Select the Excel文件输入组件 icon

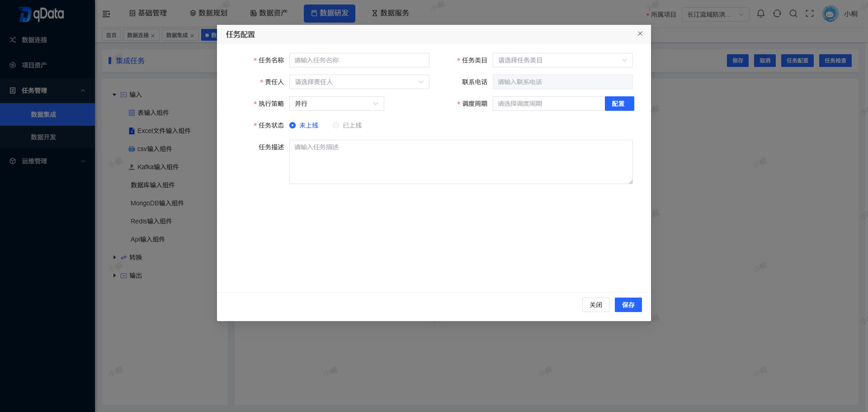point(132,131)
